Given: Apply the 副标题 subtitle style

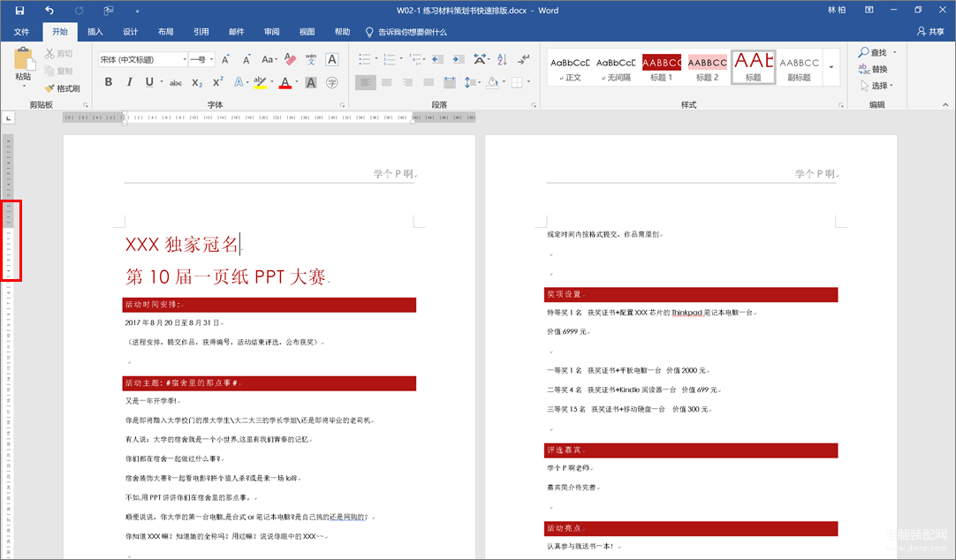Looking at the screenshot, I should click(x=799, y=67).
